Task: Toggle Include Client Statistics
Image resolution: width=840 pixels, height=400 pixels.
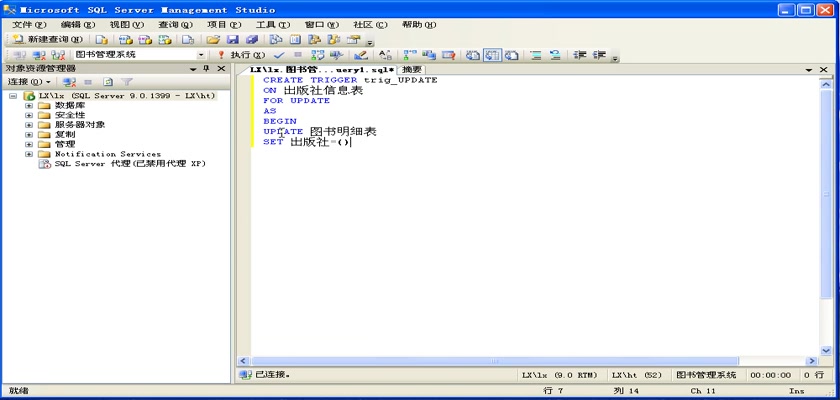Action: coord(429,55)
